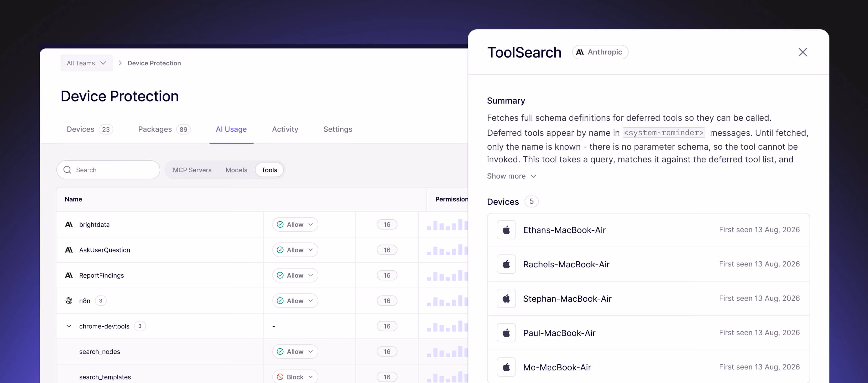This screenshot has height=383, width=868.
Task: Click Apple icon for Paul-MacBook-Air
Action: click(x=506, y=333)
